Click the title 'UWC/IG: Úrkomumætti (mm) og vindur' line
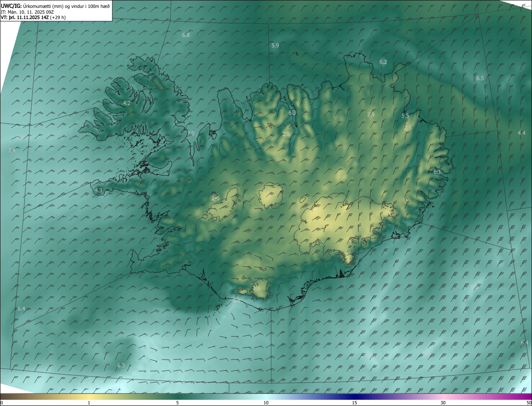 click(55, 6)
